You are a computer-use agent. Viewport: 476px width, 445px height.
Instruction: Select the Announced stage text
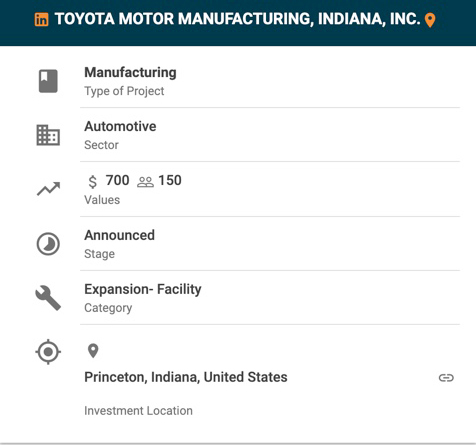click(119, 235)
